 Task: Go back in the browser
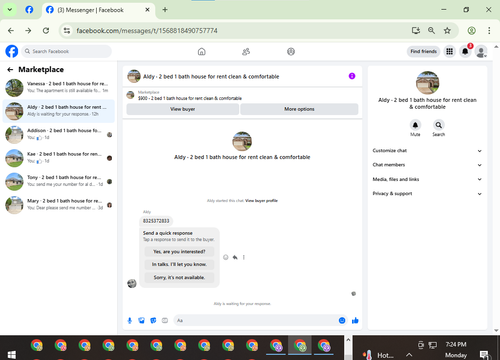11,31
